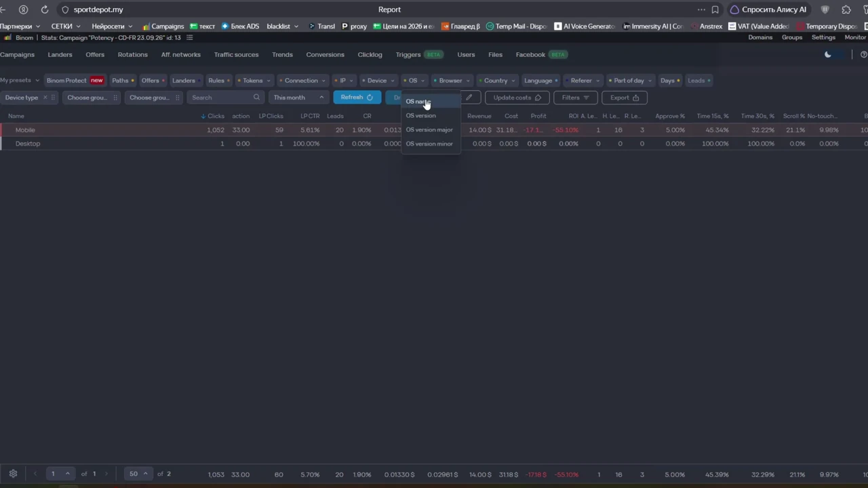The height and width of the screenshot is (488, 868).
Task: Open the second Choose group dropdown
Action: [x=155, y=98]
